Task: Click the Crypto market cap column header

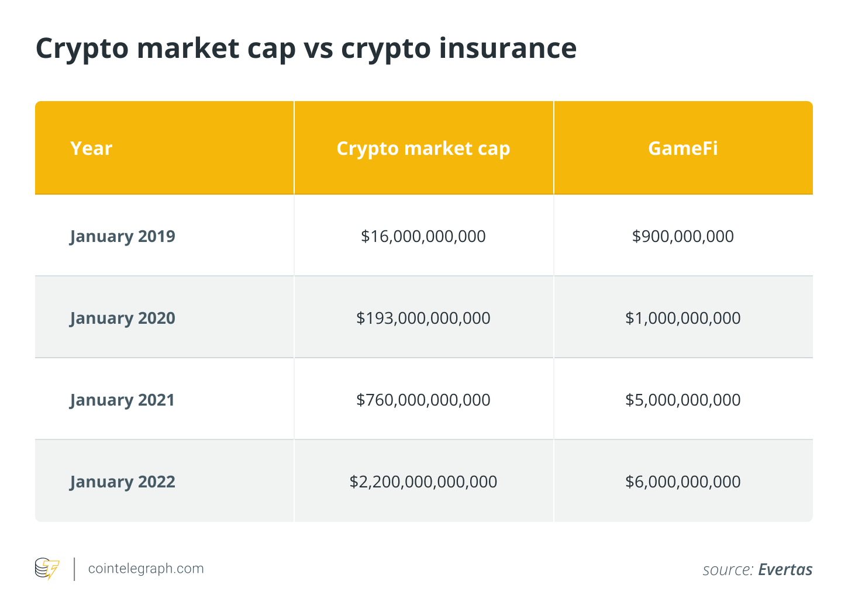Action: 423,148
